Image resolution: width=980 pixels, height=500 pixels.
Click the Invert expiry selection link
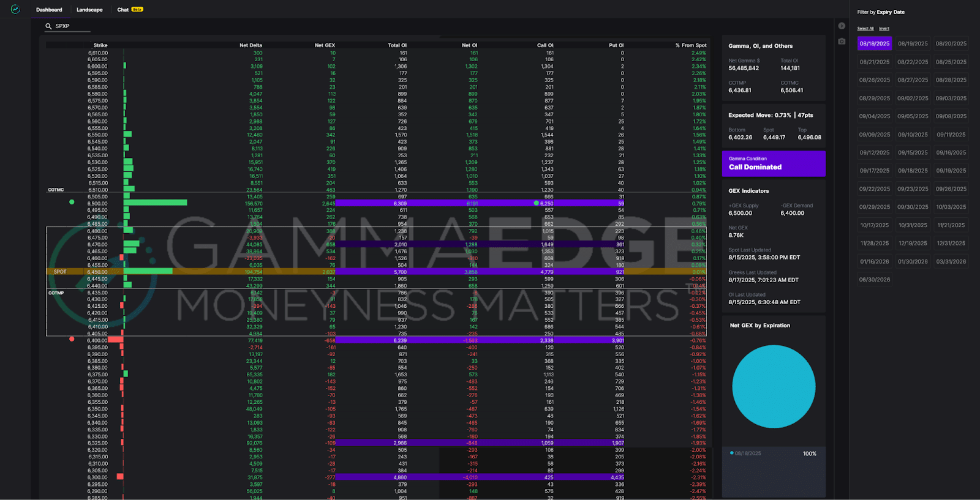[x=884, y=29]
